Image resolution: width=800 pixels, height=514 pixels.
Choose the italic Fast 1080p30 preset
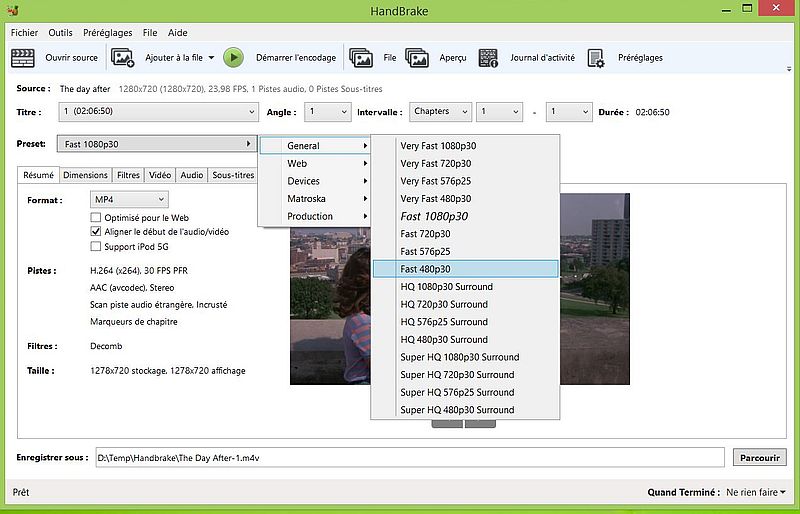465,216
